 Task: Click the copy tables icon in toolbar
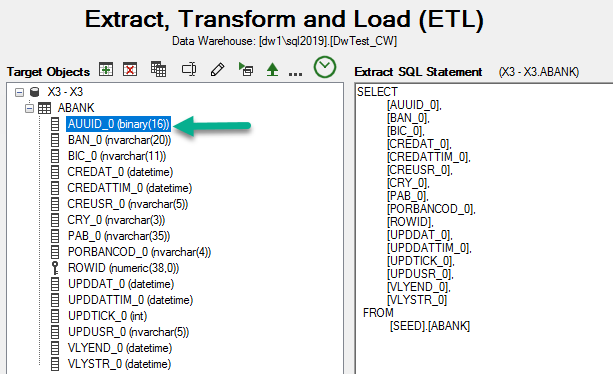coord(158,69)
